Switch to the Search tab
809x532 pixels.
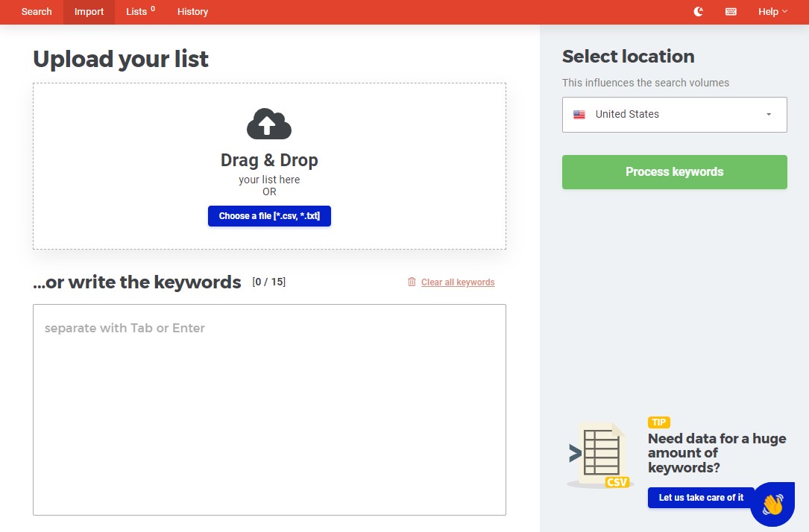[37, 11]
